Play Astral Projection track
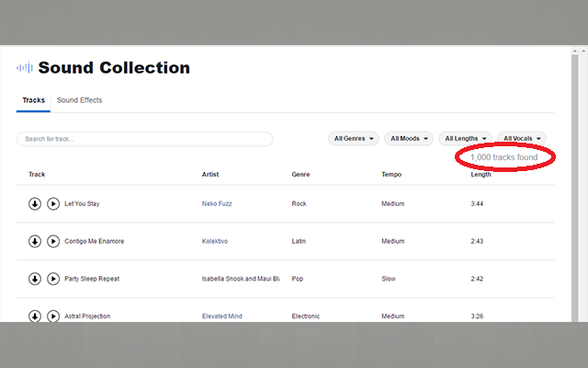 tap(53, 316)
